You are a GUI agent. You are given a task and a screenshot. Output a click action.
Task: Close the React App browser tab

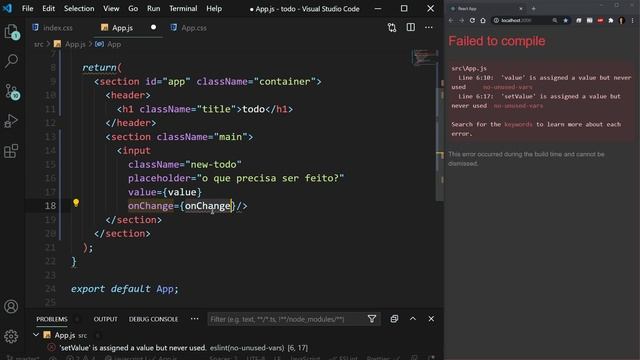[x=521, y=9]
